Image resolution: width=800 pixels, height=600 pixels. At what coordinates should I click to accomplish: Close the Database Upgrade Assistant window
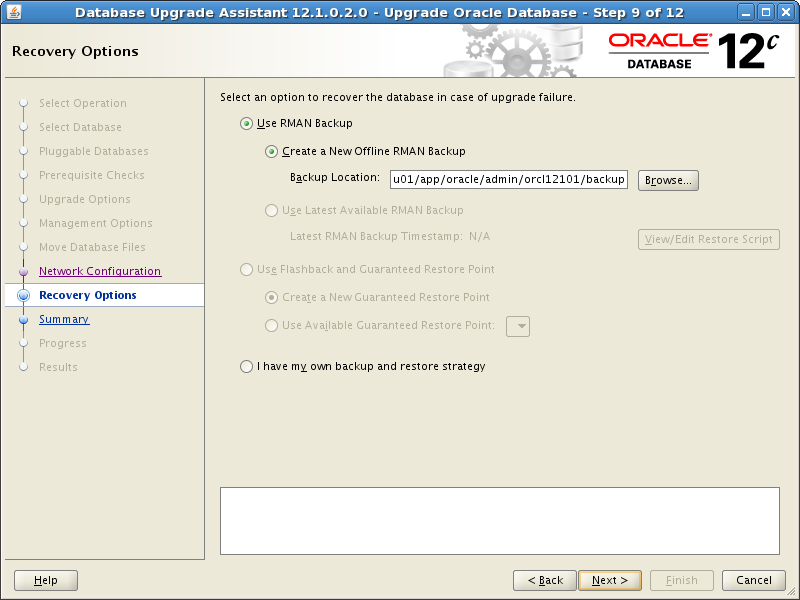point(786,12)
